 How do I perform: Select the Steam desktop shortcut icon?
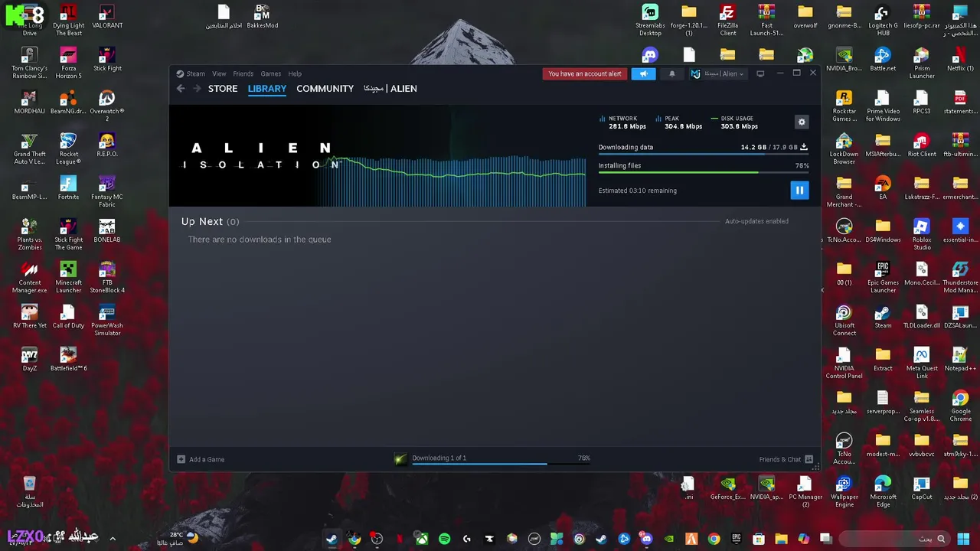click(x=883, y=316)
